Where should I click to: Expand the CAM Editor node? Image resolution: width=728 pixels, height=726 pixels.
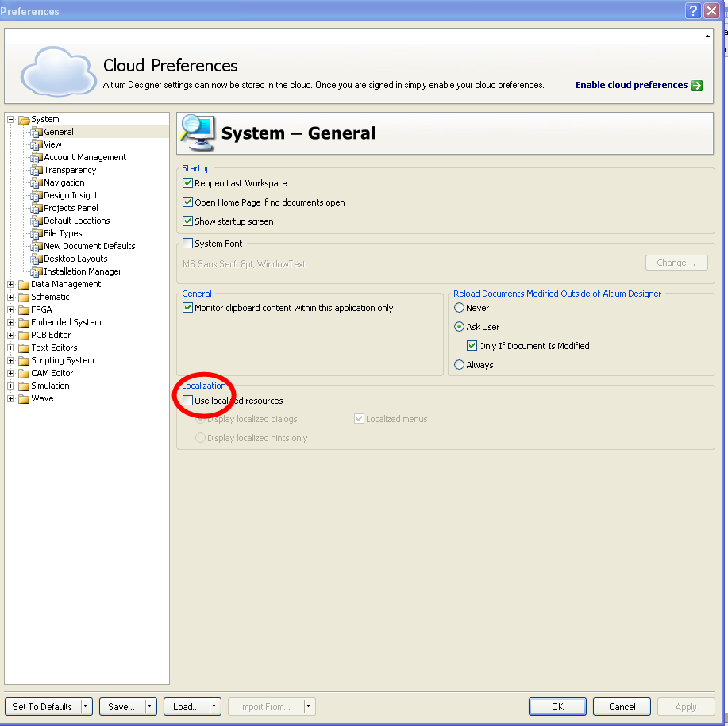click(10, 373)
